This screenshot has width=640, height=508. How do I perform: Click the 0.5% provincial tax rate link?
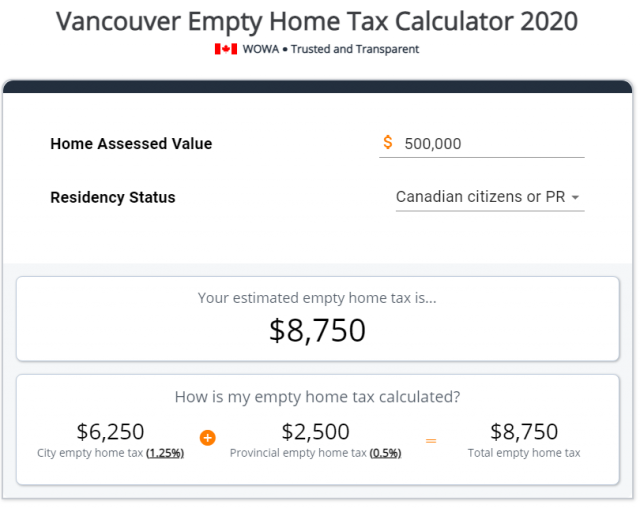(385, 453)
